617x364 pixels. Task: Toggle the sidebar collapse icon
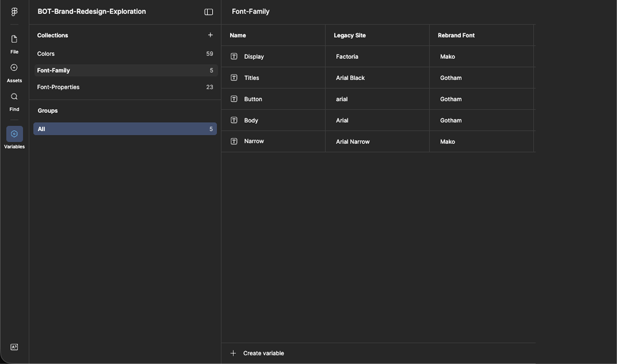click(x=208, y=12)
